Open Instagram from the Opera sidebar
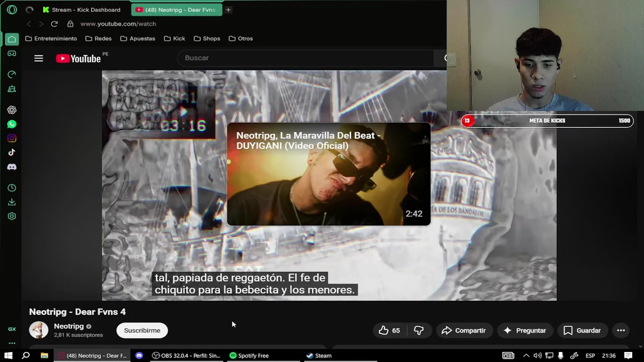Viewport: 644px width, 362px height. click(x=12, y=138)
